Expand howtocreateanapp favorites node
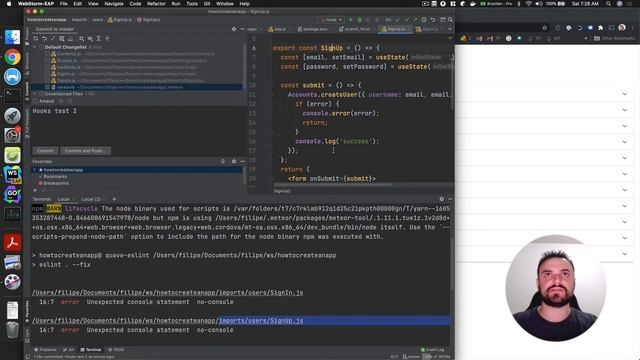 click(x=35, y=170)
